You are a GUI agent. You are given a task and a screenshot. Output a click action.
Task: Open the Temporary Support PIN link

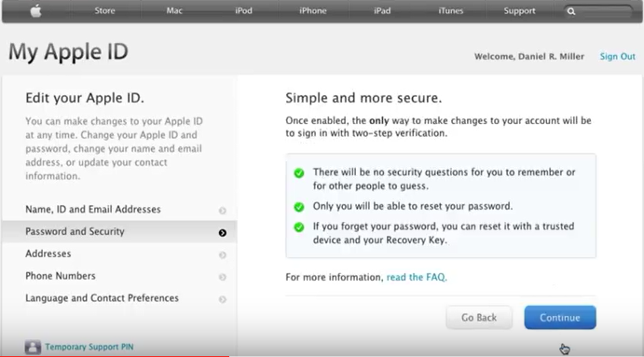tap(89, 347)
